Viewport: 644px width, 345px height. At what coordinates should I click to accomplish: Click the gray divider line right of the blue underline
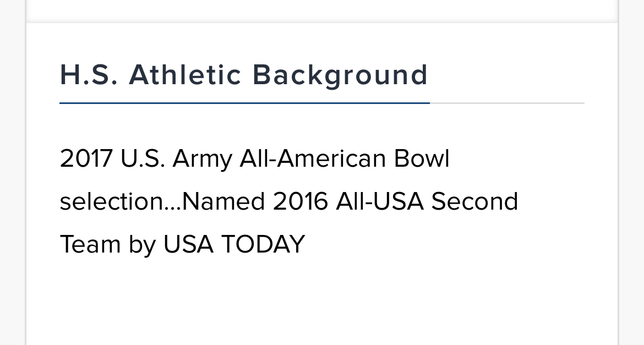pyautogui.click(x=507, y=103)
